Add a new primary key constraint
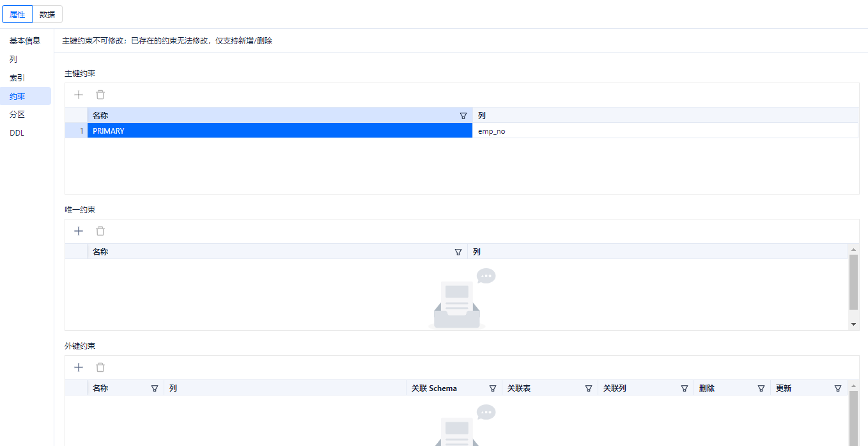 point(79,95)
